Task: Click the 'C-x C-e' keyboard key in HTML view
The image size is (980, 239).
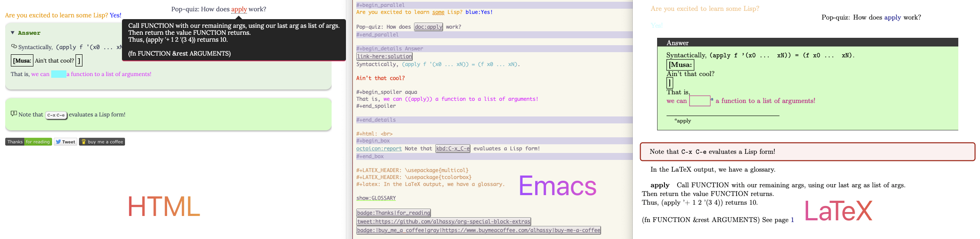Action: point(56,115)
